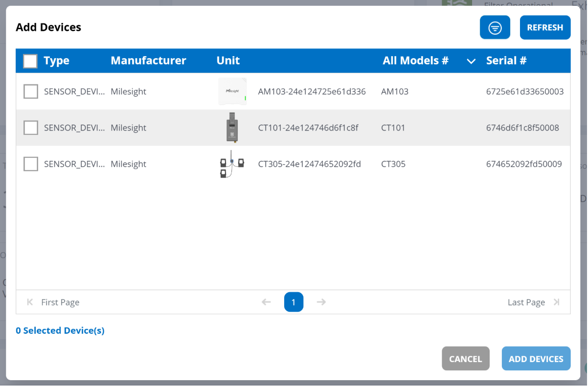The height and width of the screenshot is (387, 588).
Task: Click the Type column header
Action: [x=56, y=61]
